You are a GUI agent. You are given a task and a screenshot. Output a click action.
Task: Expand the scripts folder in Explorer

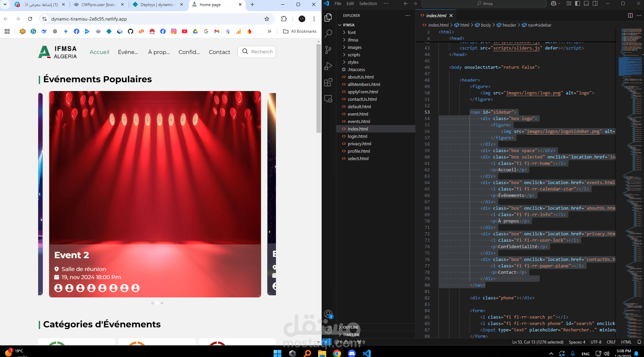pyautogui.click(x=354, y=55)
